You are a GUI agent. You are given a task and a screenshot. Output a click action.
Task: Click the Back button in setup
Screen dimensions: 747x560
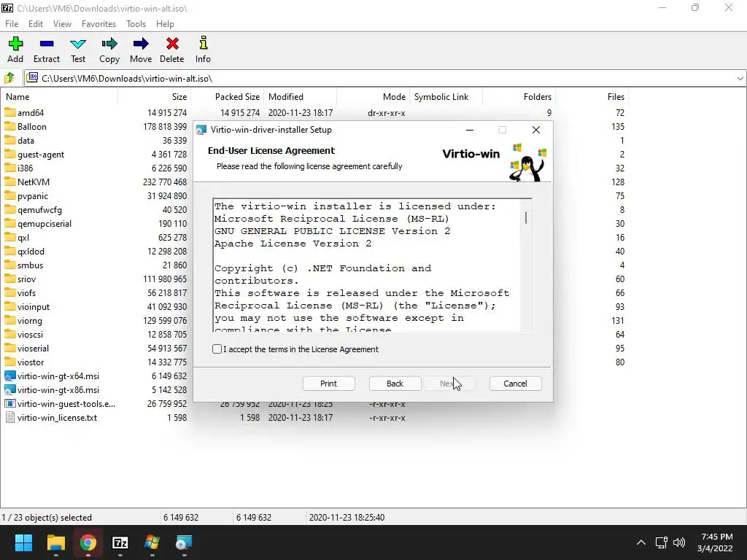(395, 384)
